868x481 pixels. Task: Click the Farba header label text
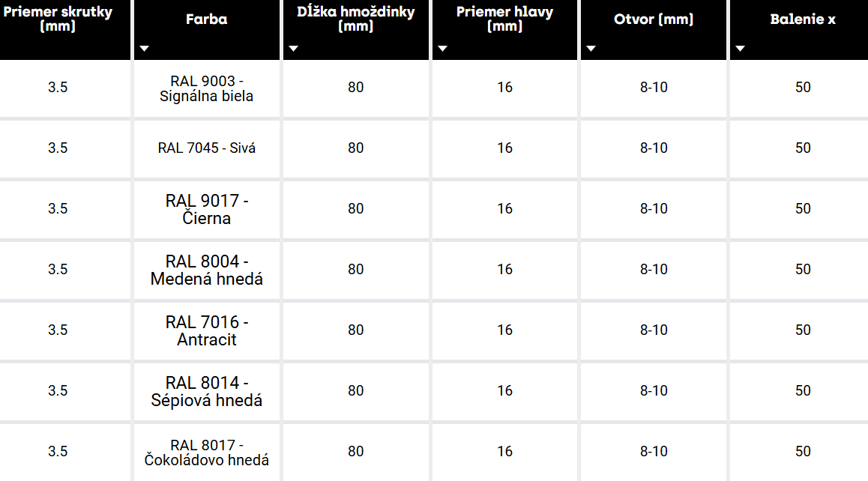(x=206, y=19)
